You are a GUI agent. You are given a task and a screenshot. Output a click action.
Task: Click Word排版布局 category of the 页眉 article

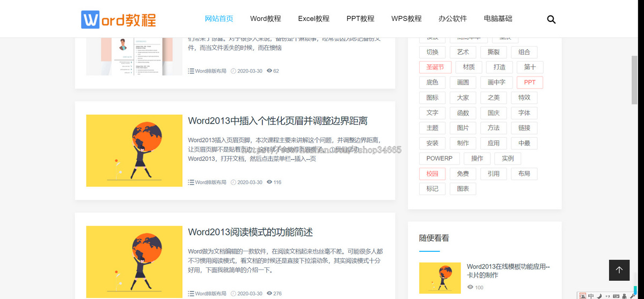pyautogui.click(x=210, y=182)
